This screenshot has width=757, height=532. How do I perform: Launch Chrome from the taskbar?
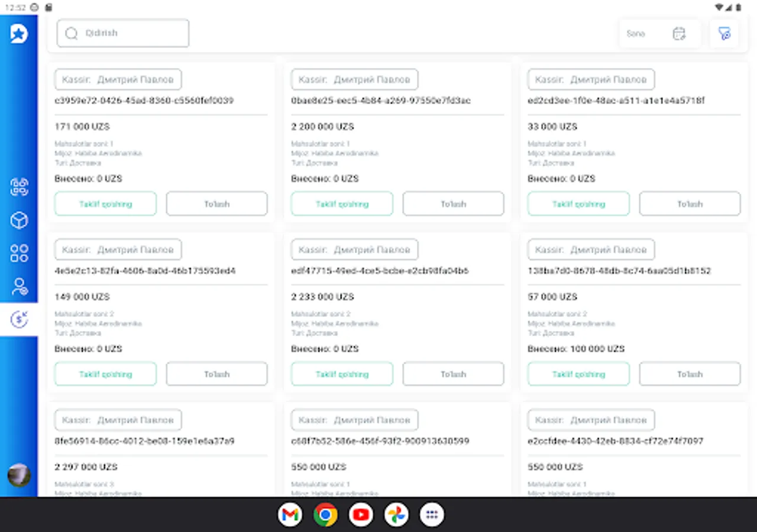pyautogui.click(x=325, y=515)
